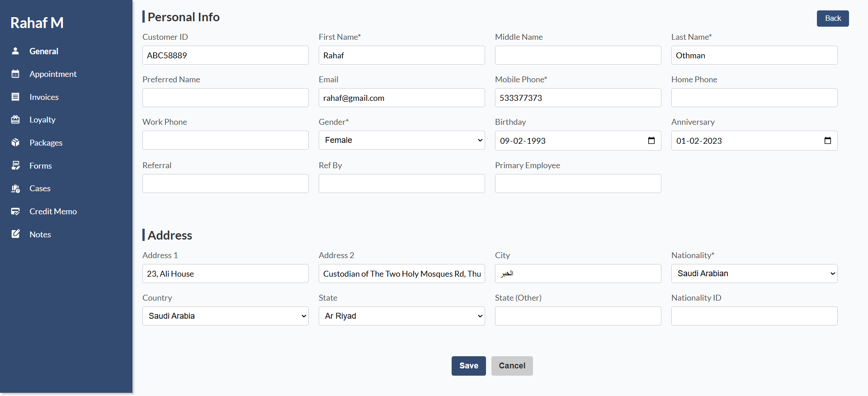Click the Packages box icon
The width and height of the screenshot is (868, 396).
tap(15, 143)
